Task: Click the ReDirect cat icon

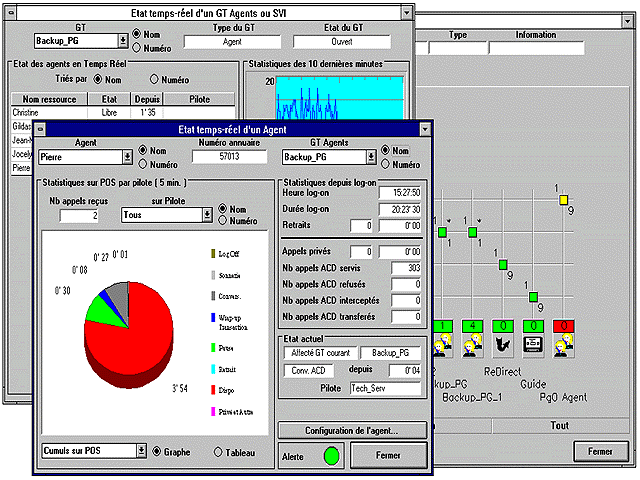Action: tap(502, 345)
